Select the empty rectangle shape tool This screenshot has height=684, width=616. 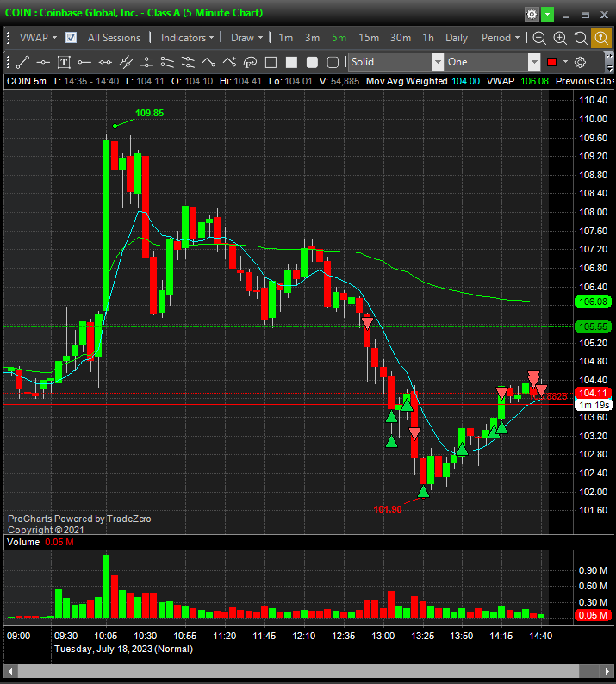(271, 62)
